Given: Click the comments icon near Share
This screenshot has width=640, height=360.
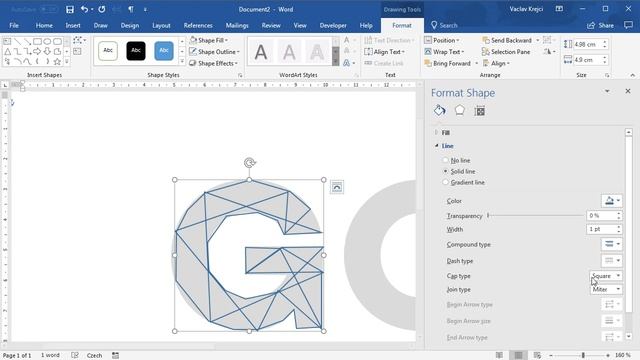Looking at the screenshot, I should click(x=628, y=25).
